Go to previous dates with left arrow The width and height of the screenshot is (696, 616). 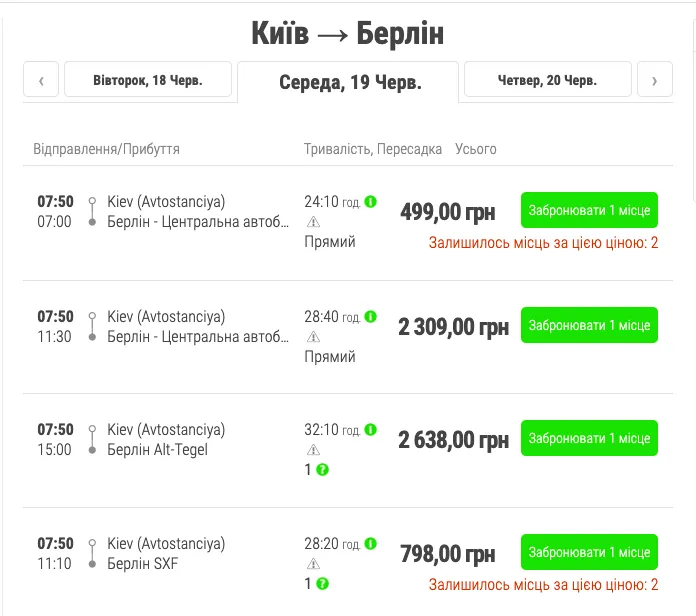[41, 80]
